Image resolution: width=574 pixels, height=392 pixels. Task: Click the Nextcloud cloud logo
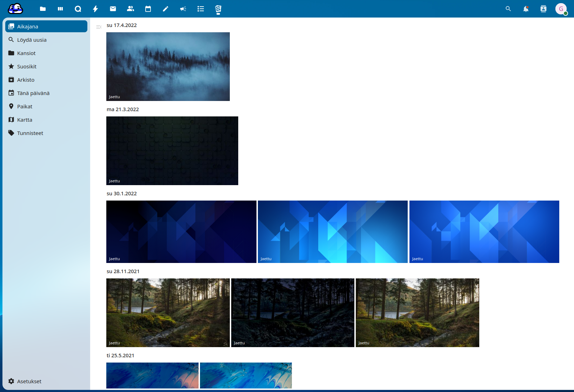[x=15, y=8]
